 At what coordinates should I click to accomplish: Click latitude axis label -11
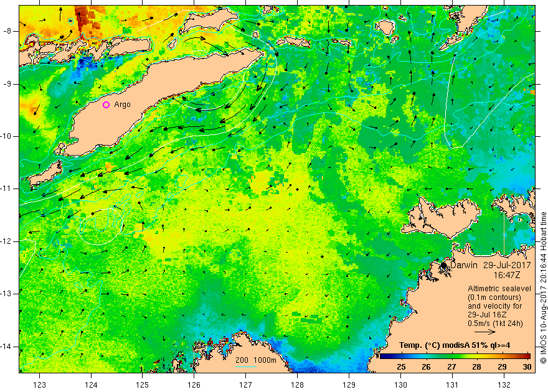point(7,189)
